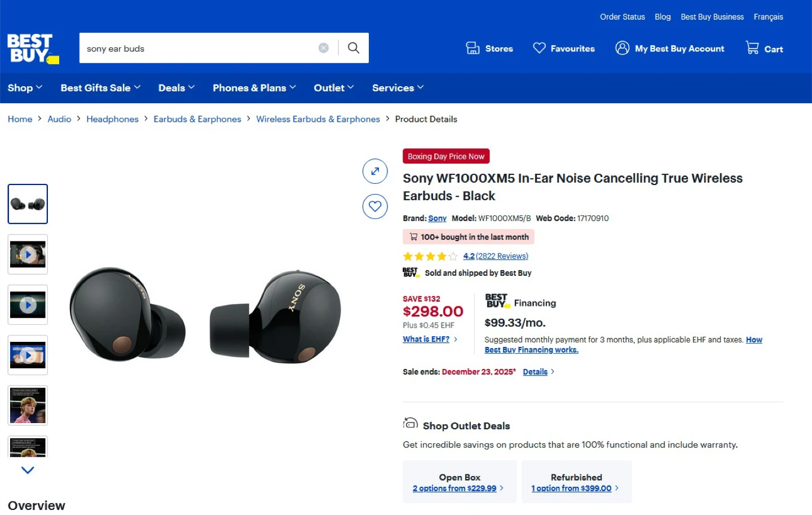This screenshot has height=515, width=812.
Task: Open the shopping Cart
Action: [764, 49]
